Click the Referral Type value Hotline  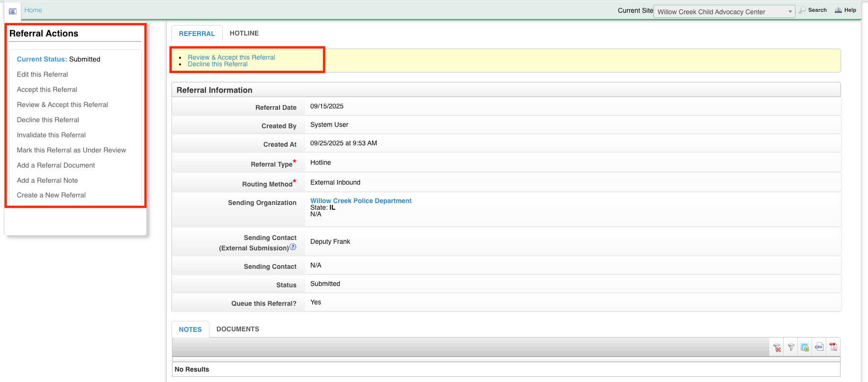coord(320,162)
